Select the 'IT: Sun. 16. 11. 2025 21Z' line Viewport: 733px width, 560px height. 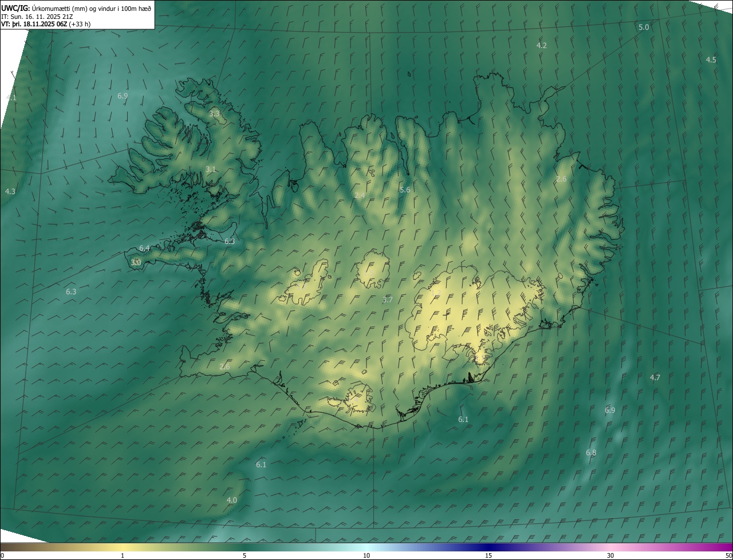click(37, 17)
